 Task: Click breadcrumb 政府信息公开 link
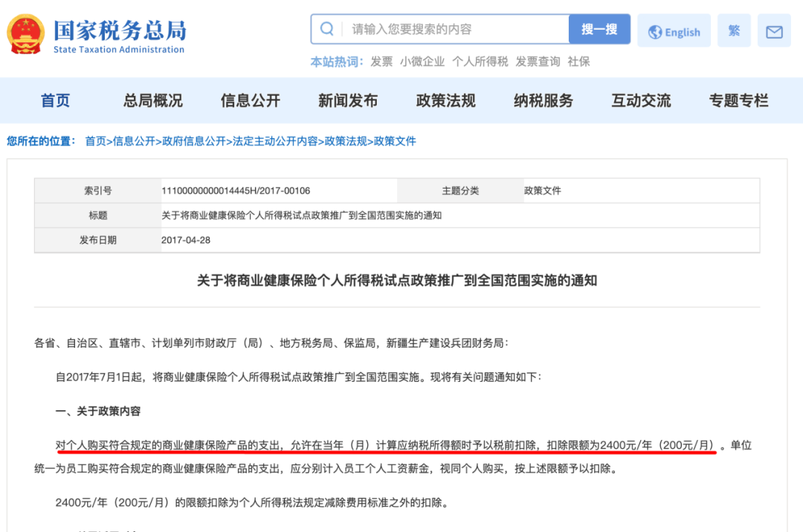tap(194, 141)
